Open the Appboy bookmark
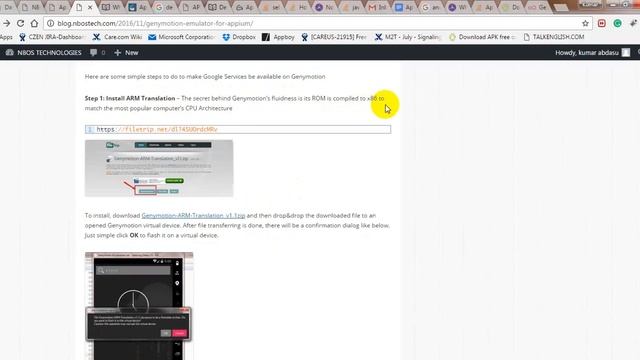640x360 pixels. pos(278,37)
